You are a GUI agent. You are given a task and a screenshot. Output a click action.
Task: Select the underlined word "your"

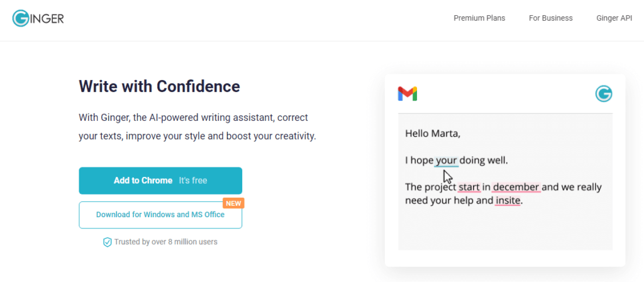447,160
